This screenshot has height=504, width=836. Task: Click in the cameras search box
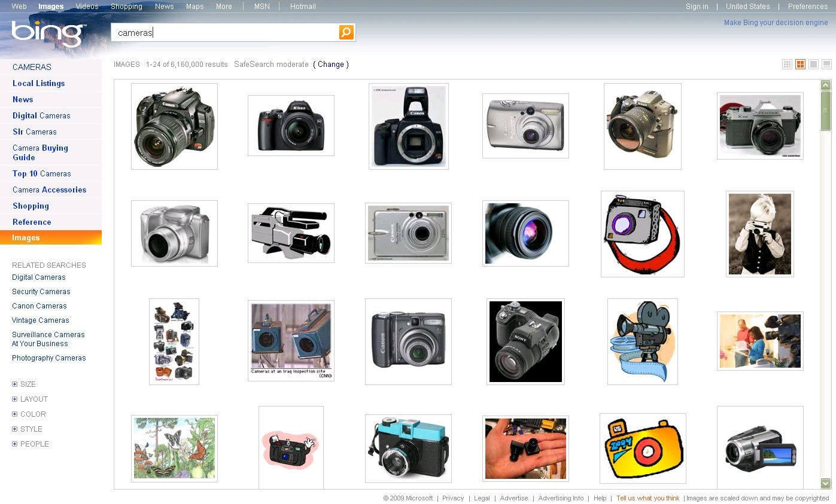click(x=224, y=33)
